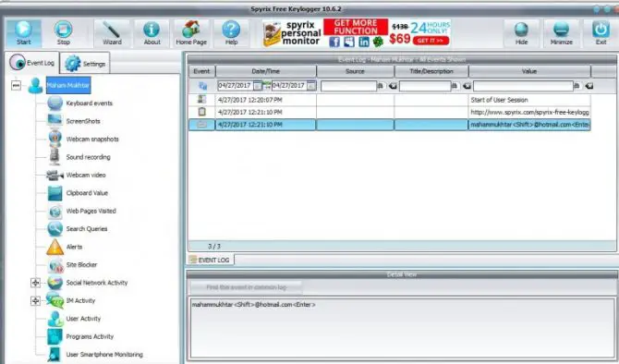Viewport: 619px width, 364px height.
Task: Switch to the Event Log tab
Action: pyautogui.click(x=32, y=63)
